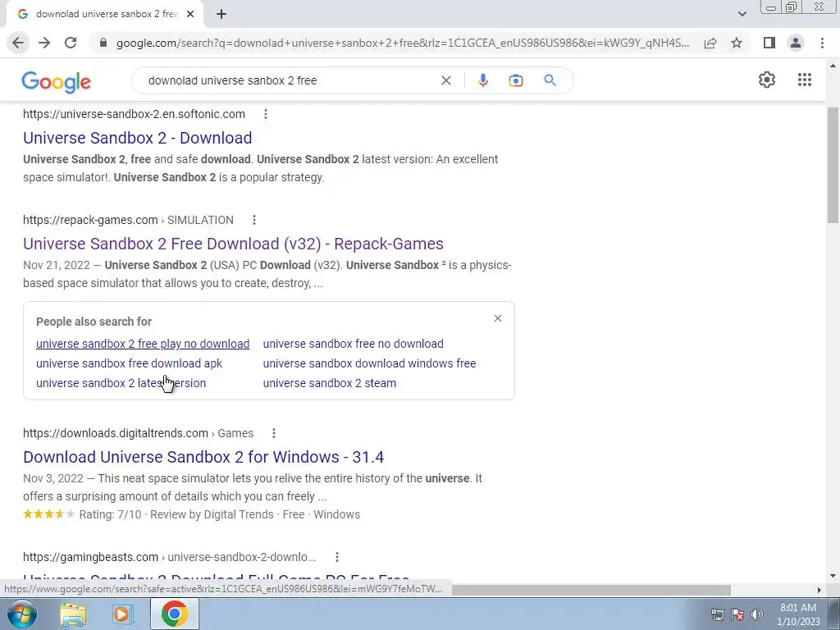Screen dimensions: 840x630
Task: Click the gamingbeasts.com URL breadcrumb
Action: pyautogui.click(x=169, y=557)
